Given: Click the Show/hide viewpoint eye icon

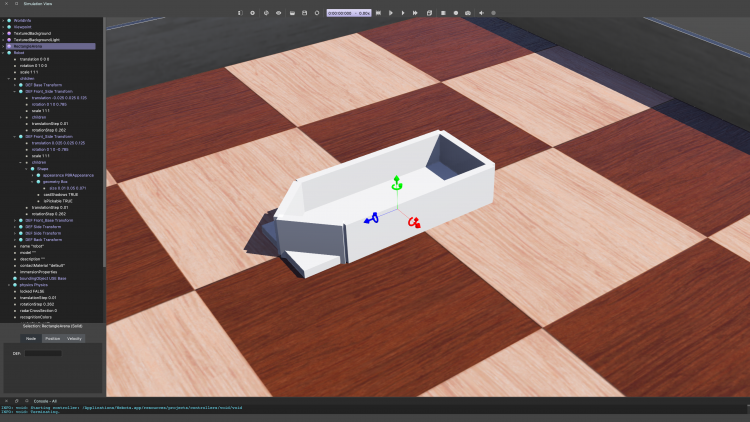Looking at the screenshot, I should pos(278,13).
